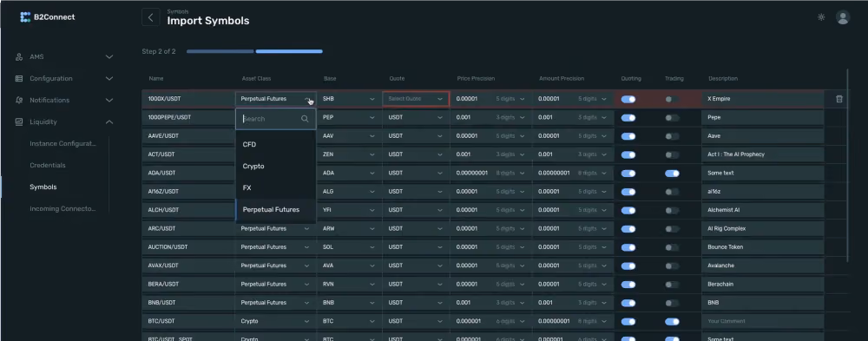Switch theme with the sun icon
The height and width of the screenshot is (341, 868).
(821, 17)
